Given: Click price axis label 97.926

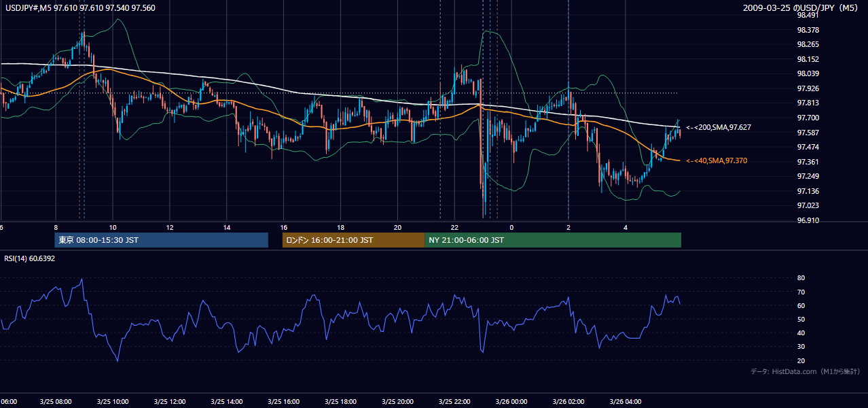Looking at the screenshot, I should pyautogui.click(x=808, y=88).
